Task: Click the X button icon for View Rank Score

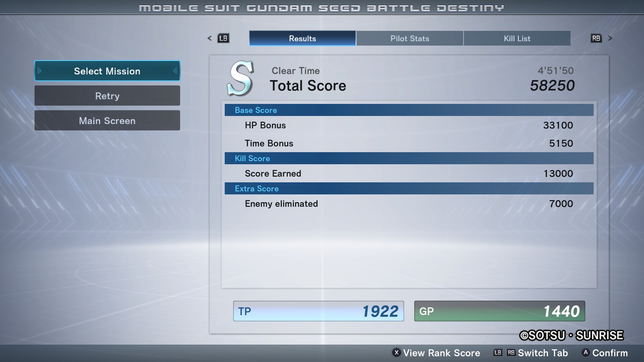Action: (x=396, y=353)
